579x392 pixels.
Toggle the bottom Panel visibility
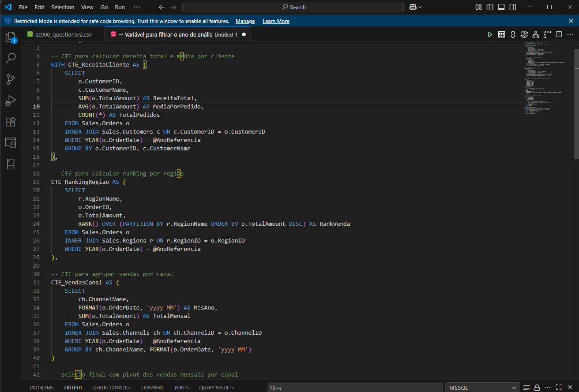click(x=501, y=7)
